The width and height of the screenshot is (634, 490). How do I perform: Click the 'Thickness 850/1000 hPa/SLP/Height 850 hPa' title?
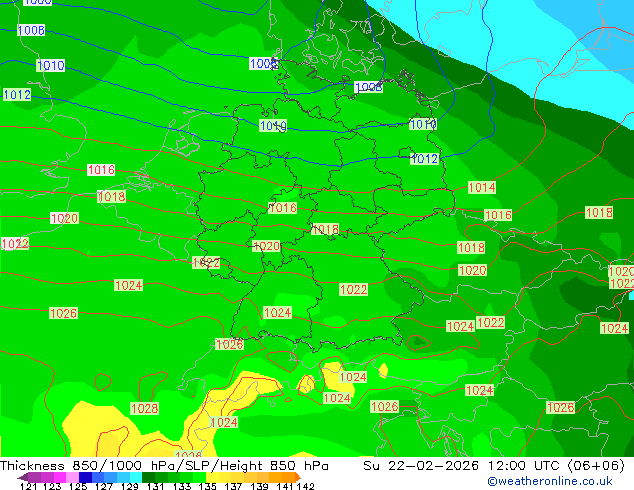(164, 466)
